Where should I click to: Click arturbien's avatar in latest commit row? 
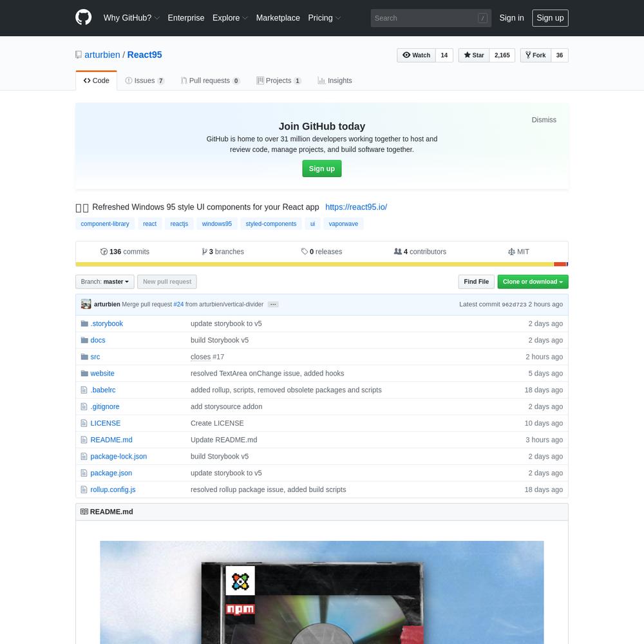point(86,304)
